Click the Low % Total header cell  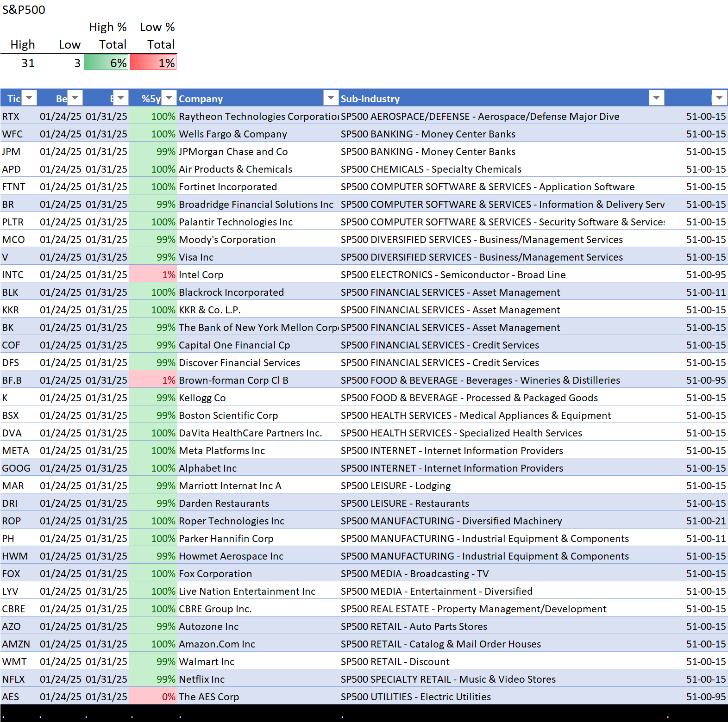pos(157,36)
